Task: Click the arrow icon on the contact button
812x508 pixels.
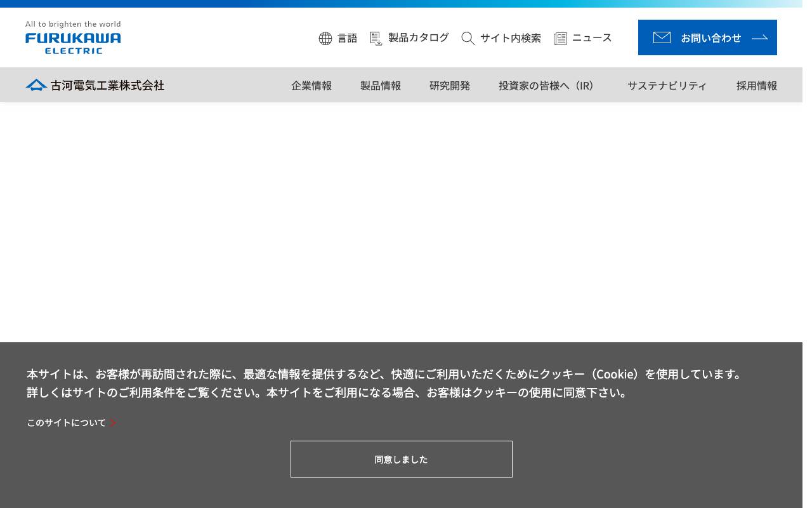Action: click(759, 37)
